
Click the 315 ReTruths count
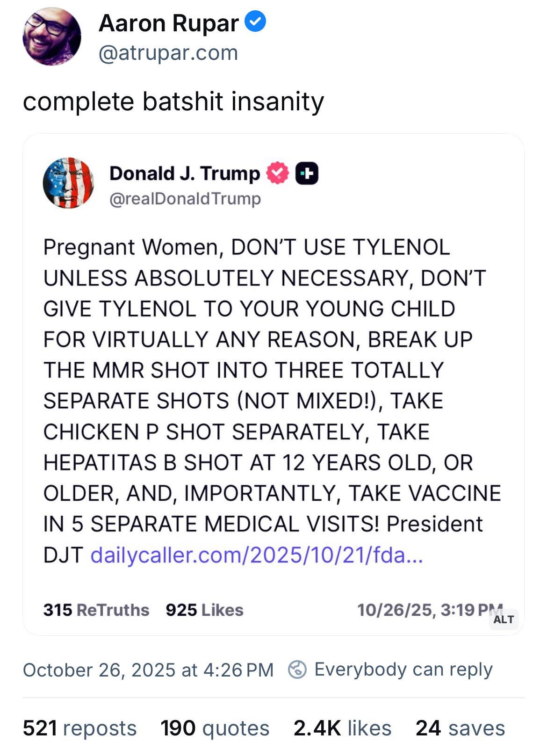click(x=96, y=610)
